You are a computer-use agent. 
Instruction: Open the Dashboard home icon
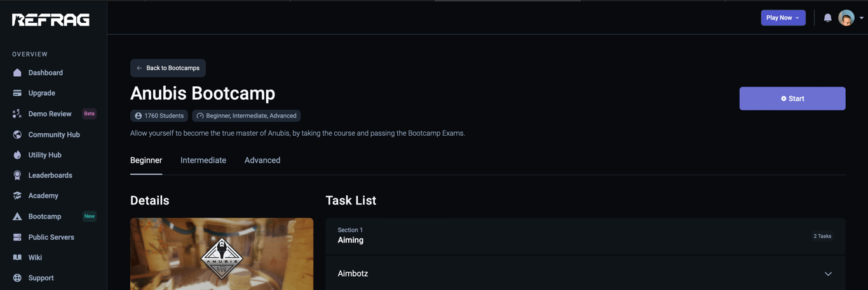17,72
